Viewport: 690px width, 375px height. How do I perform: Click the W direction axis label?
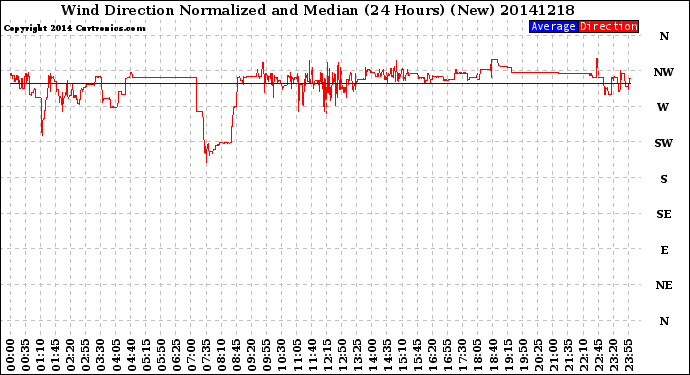pos(663,107)
